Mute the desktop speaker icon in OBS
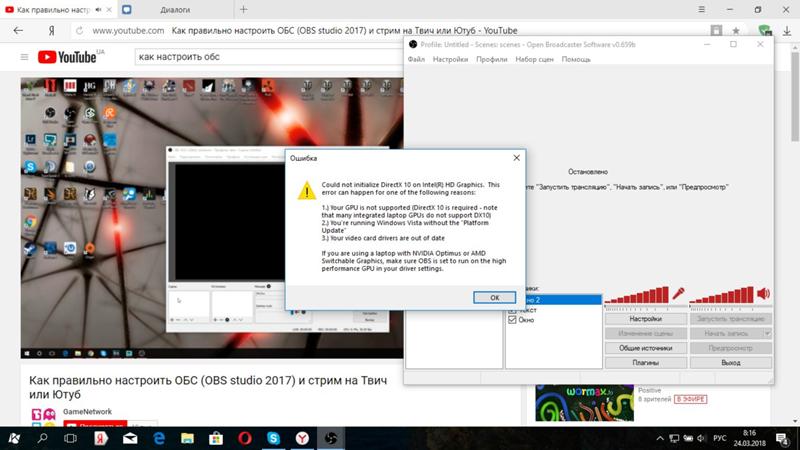Screen dimensions: 800x450 [x=763, y=294]
